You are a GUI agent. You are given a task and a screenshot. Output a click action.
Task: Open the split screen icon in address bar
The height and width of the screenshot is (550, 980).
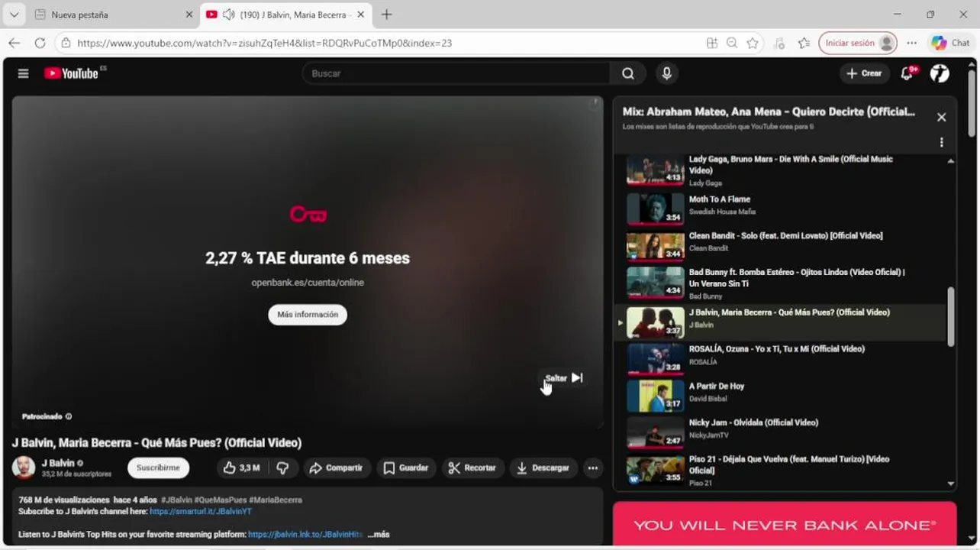712,43
